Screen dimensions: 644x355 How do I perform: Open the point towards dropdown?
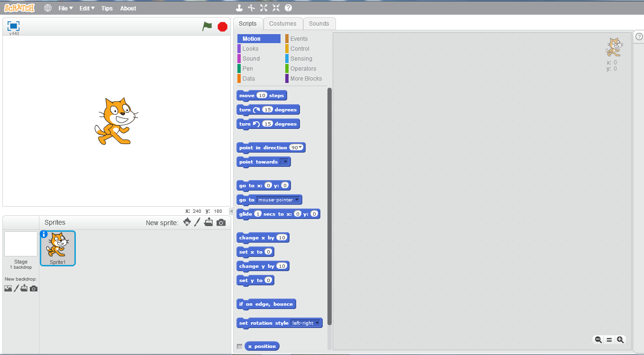tap(284, 162)
